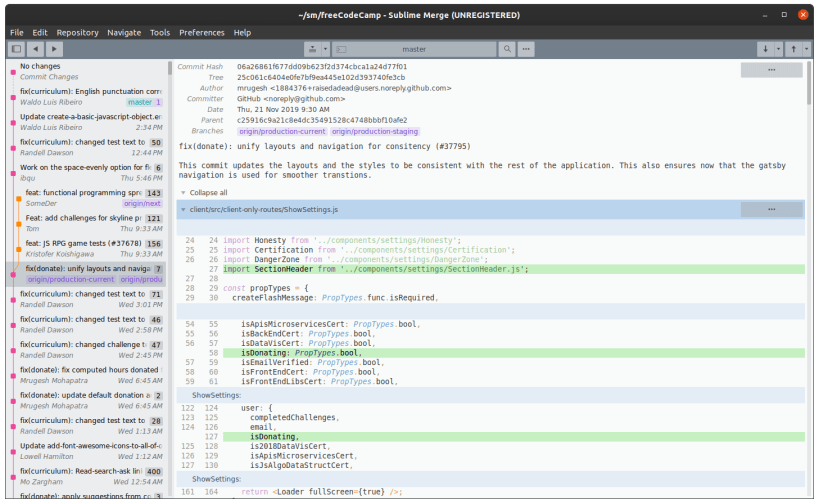Click the pull down-arrow icon

pos(766,49)
